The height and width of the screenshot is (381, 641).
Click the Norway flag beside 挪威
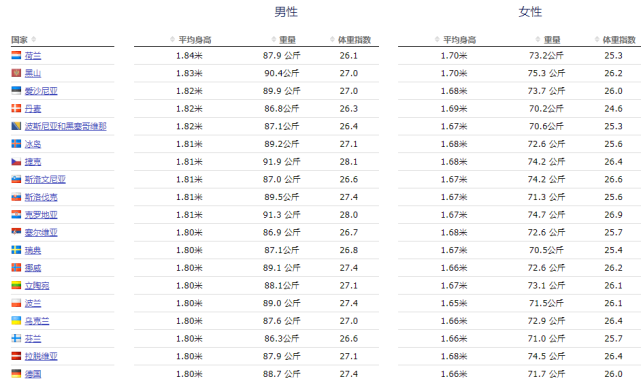[16, 267]
